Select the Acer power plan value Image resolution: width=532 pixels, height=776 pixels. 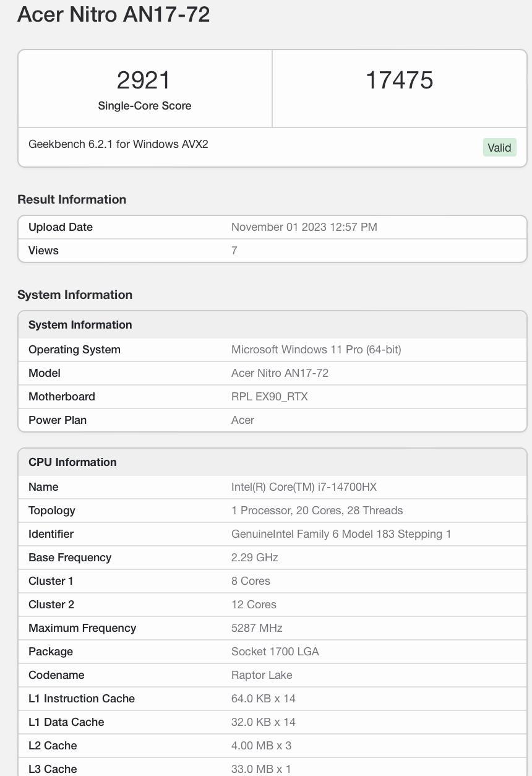[x=242, y=420]
